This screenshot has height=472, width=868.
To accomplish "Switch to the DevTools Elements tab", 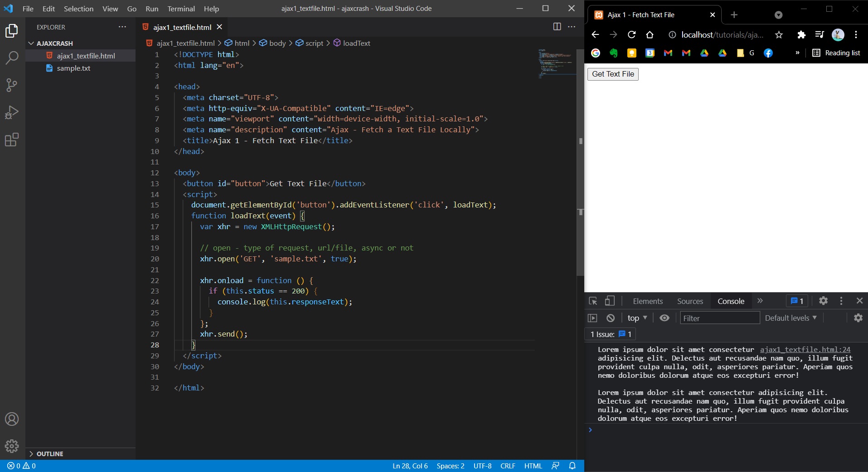I will pos(648,301).
